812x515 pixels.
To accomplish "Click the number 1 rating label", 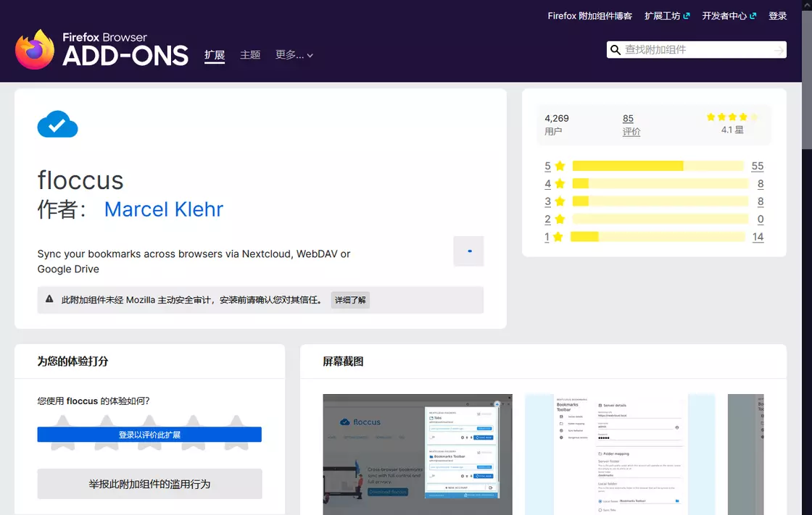I will (547, 237).
